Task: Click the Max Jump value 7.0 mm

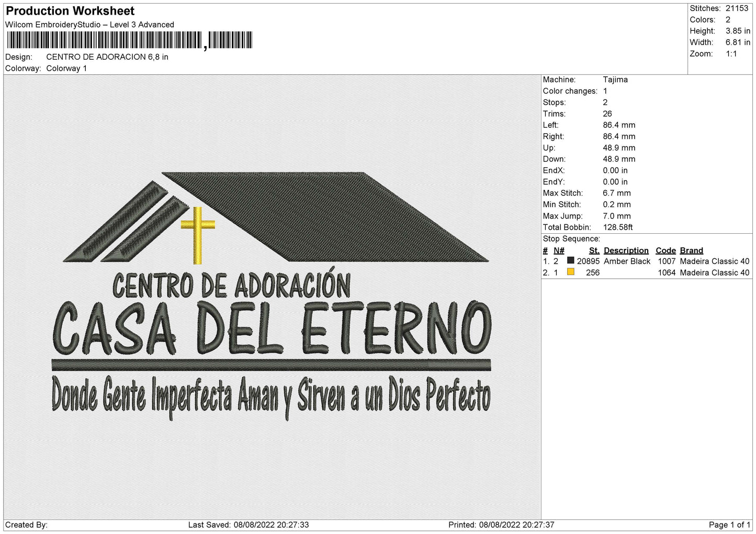Action: tap(617, 216)
